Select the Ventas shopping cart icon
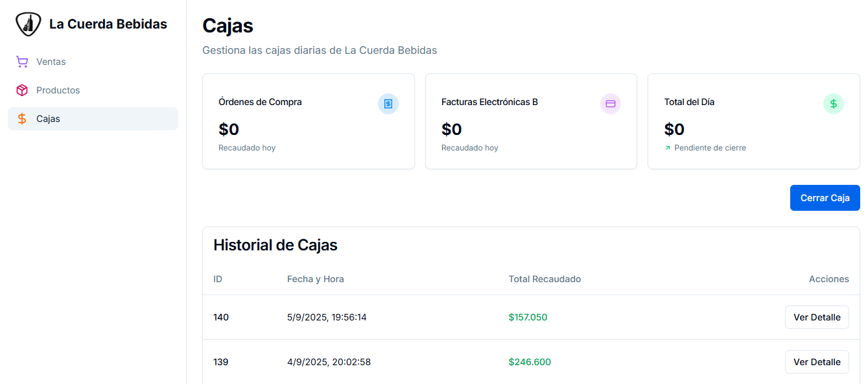 (x=21, y=61)
